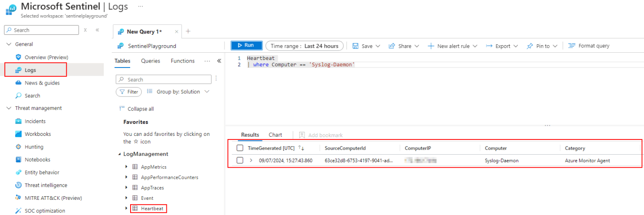This screenshot has height=215, width=644.
Task: Open Search from the General section
Action: coord(32,96)
